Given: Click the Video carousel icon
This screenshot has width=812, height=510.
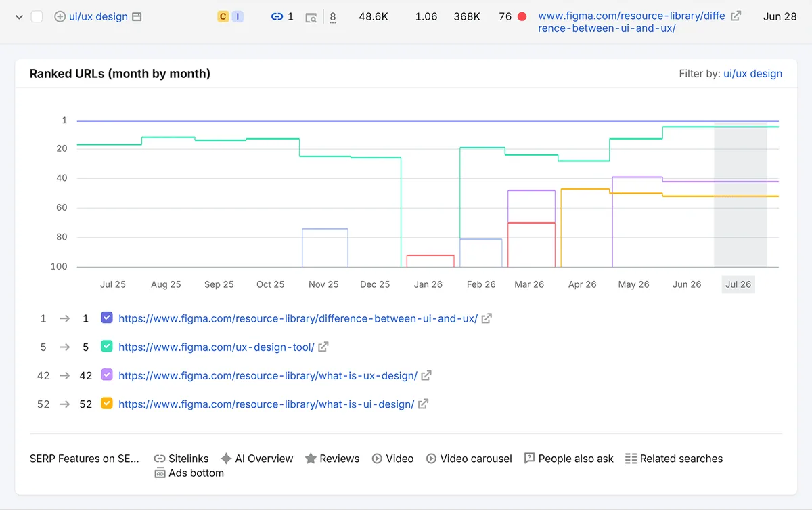Looking at the screenshot, I should click(431, 459).
